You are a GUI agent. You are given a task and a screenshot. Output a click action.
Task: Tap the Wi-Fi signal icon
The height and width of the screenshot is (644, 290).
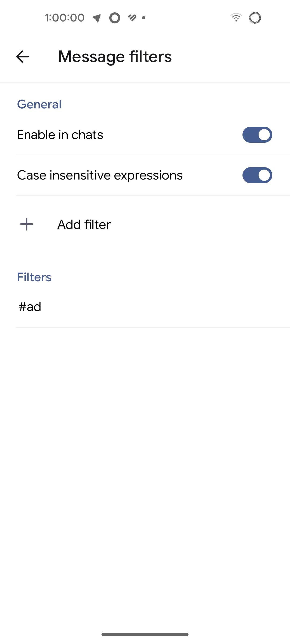tap(236, 18)
